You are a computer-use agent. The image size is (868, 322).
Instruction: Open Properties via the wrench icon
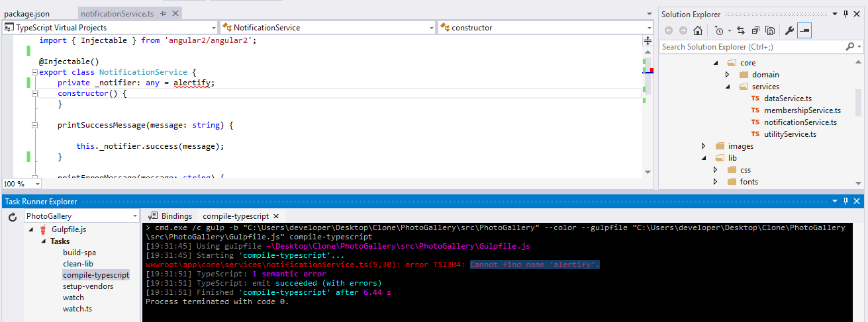[789, 30]
